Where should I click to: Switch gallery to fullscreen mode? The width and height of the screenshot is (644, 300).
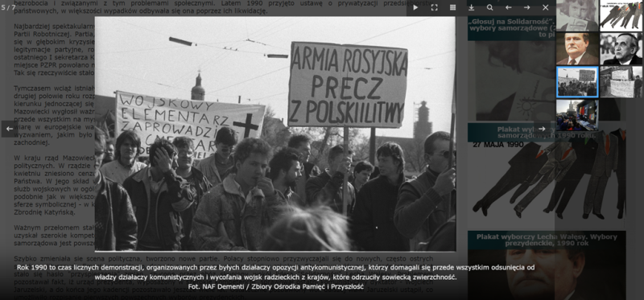[x=434, y=7]
